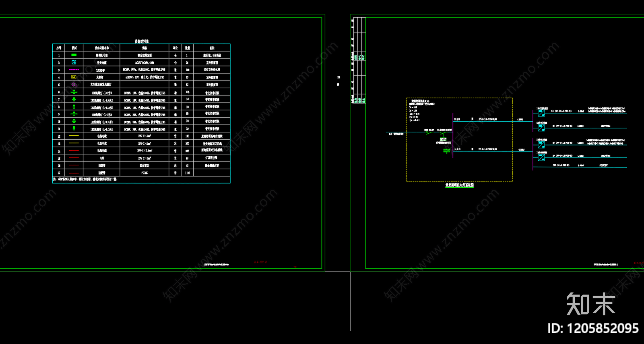This screenshot has height=344, width=644.
Task: Select the magenta vertical busbar inside the dashed panel
Action: tap(453, 136)
